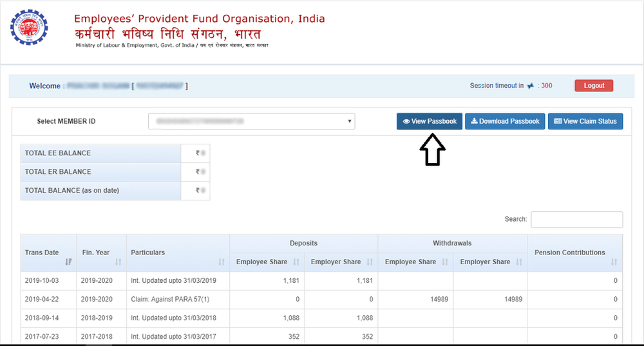The width and height of the screenshot is (644, 346).
Task: Select 'Claim: Against PARA 57(1)' entry
Action: (170, 299)
